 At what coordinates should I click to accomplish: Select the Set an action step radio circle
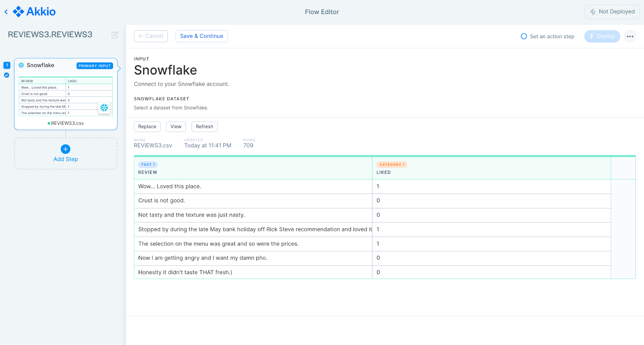tap(524, 36)
